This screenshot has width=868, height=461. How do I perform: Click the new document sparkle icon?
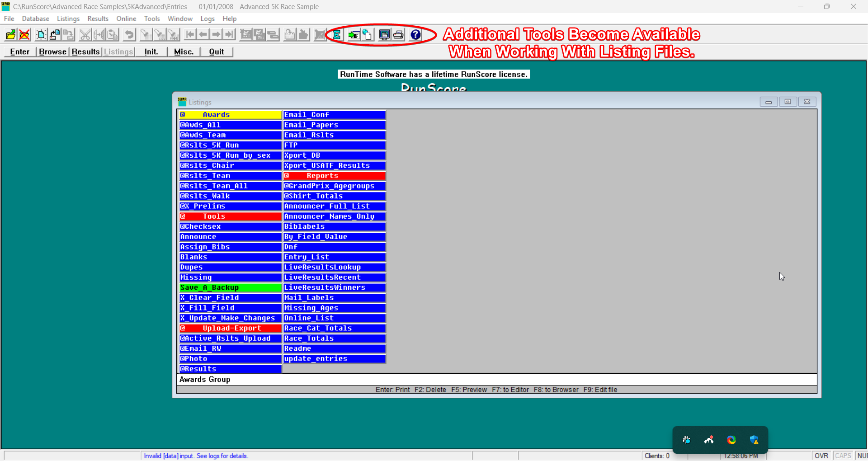(41, 34)
